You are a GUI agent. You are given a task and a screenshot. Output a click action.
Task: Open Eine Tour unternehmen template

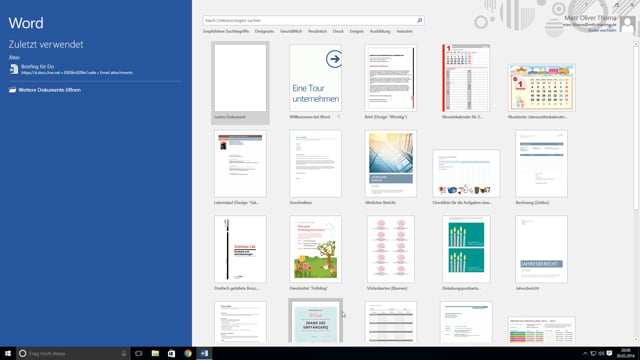click(316, 78)
